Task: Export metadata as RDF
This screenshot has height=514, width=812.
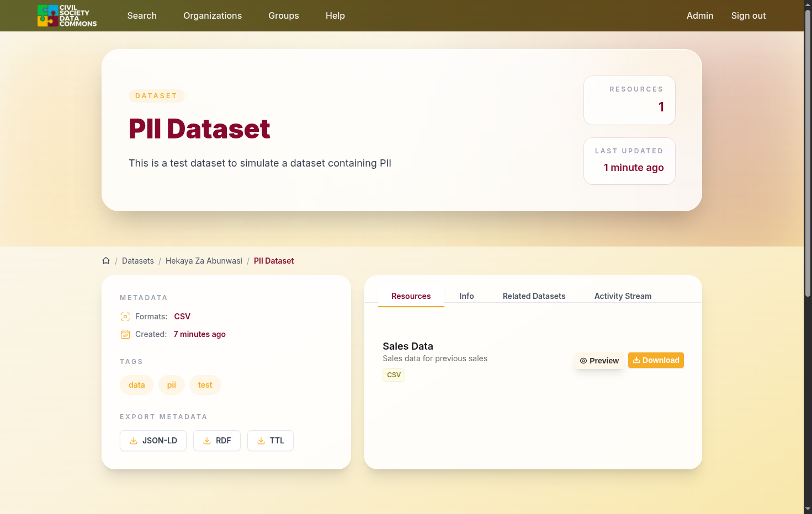Action: (x=217, y=441)
